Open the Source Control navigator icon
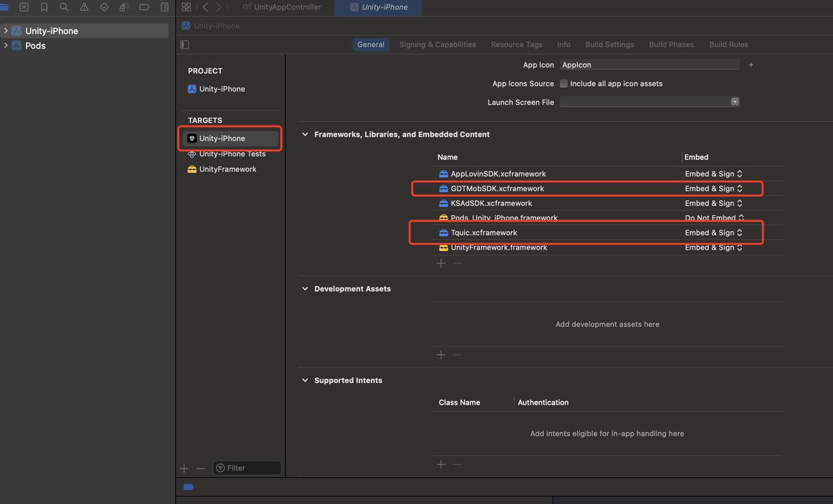 pyautogui.click(x=24, y=7)
